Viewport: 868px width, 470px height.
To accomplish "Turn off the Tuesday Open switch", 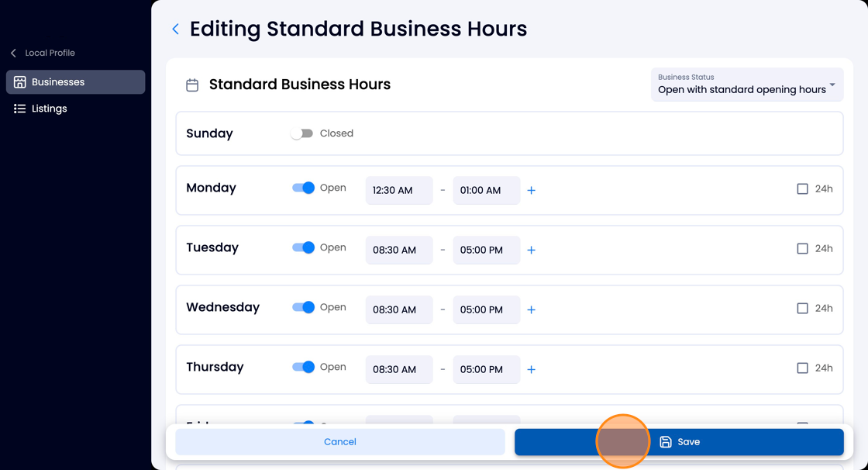I will coord(303,247).
